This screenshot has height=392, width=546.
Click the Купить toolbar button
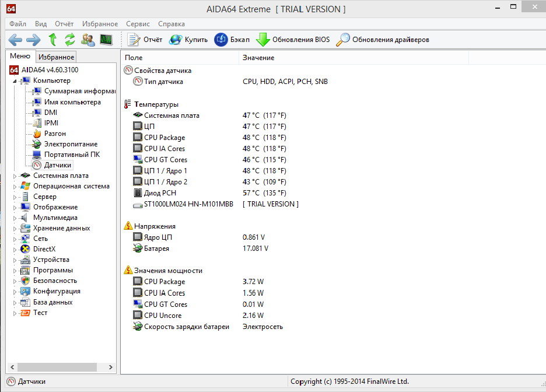pos(188,40)
